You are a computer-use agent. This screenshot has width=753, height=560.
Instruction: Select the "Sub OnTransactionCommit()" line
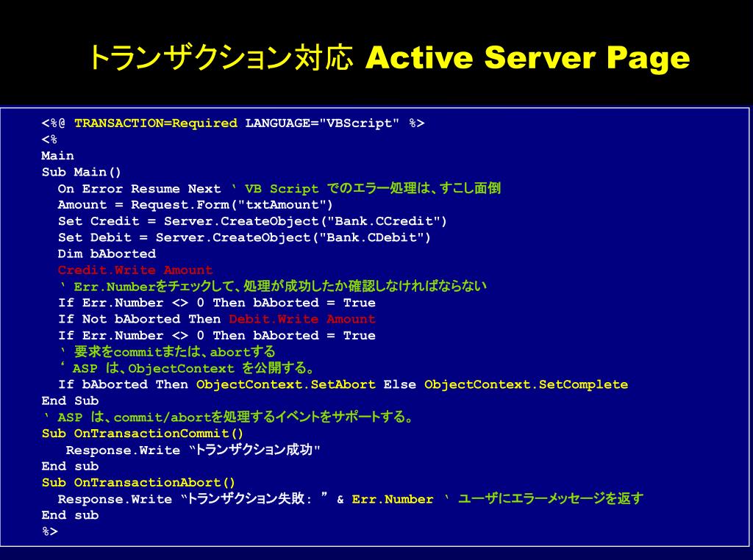pyautogui.click(x=142, y=434)
